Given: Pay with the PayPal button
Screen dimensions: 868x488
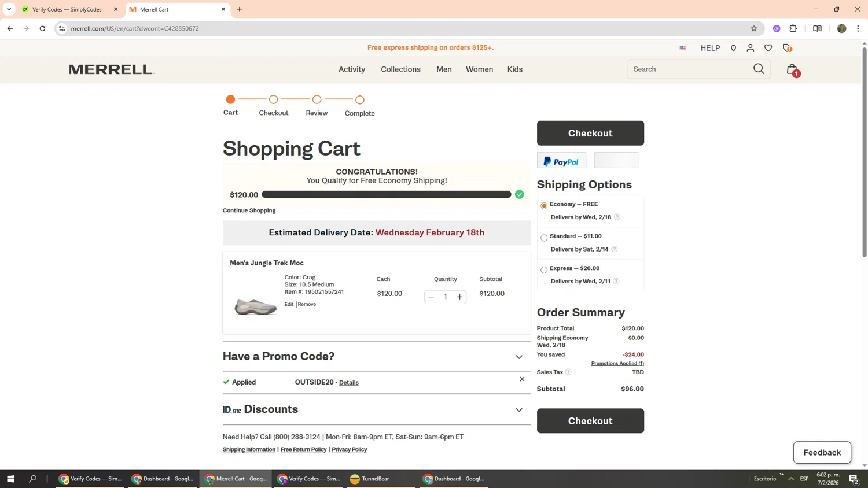Looking at the screenshot, I should coord(561,160).
